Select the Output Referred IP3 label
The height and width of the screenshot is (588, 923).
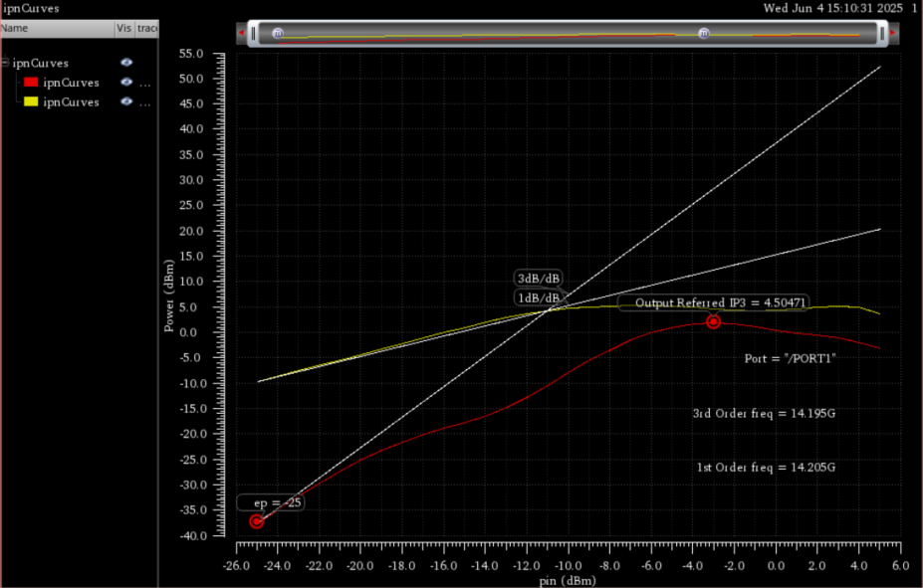[x=713, y=302]
